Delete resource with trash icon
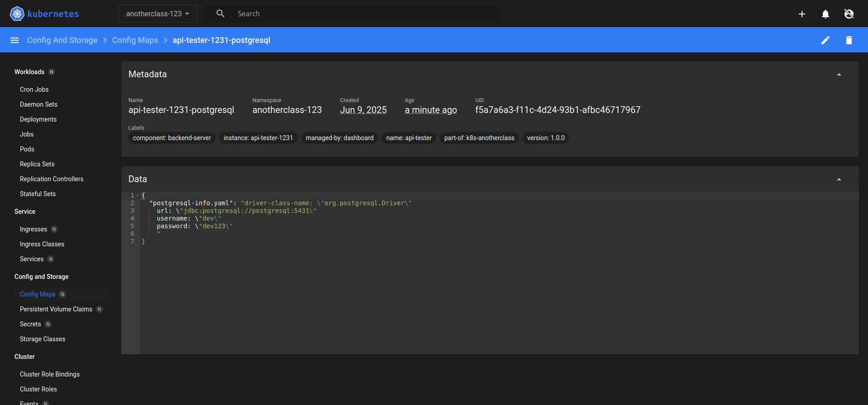Viewport: 868px width, 405px height. tap(849, 40)
